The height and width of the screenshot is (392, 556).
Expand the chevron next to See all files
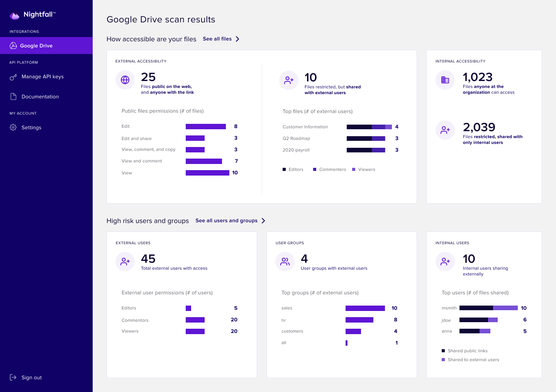pyautogui.click(x=238, y=39)
